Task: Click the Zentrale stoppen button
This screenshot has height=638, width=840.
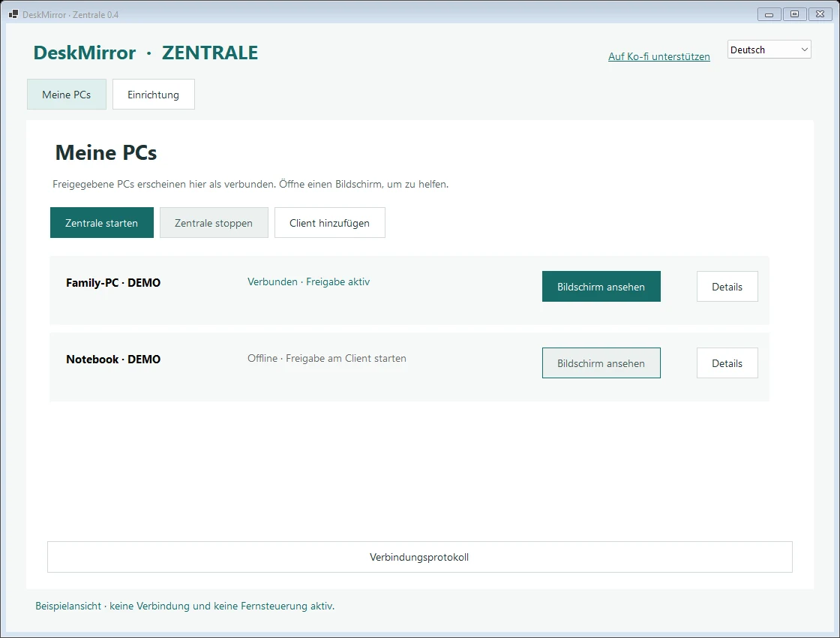Action: pyautogui.click(x=214, y=222)
